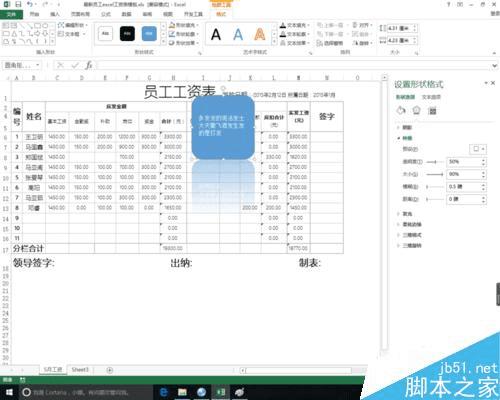Open the 对齐 (Align) dropdown
Image resolution: width=500 pixels, height=400 pixels.
click(x=362, y=25)
